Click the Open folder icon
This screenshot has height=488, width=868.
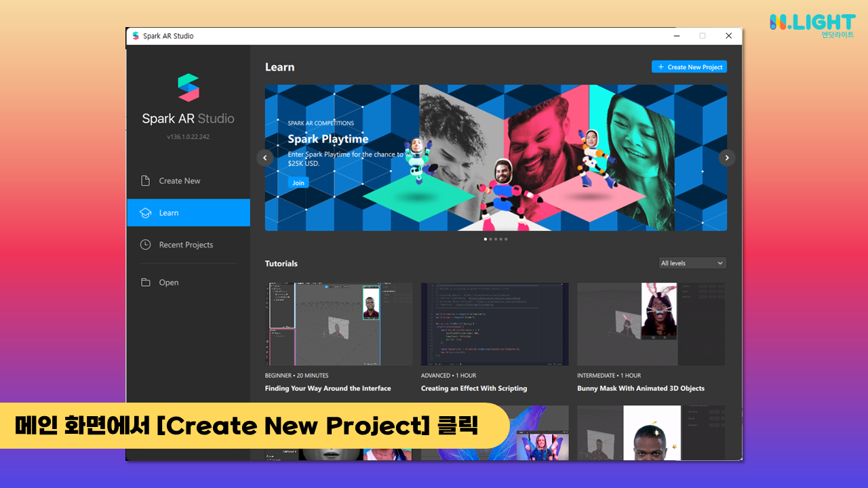click(x=145, y=283)
